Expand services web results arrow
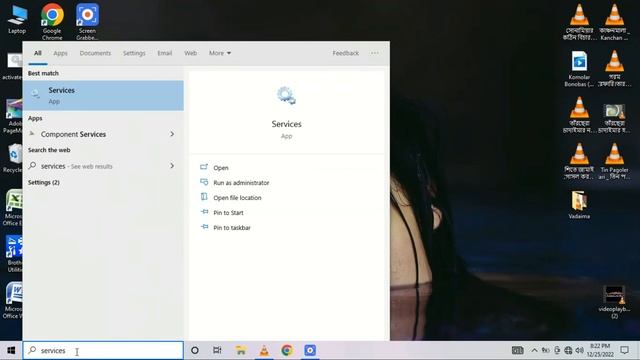Image resolution: width=640 pixels, height=360 pixels. [x=172, y=166]
